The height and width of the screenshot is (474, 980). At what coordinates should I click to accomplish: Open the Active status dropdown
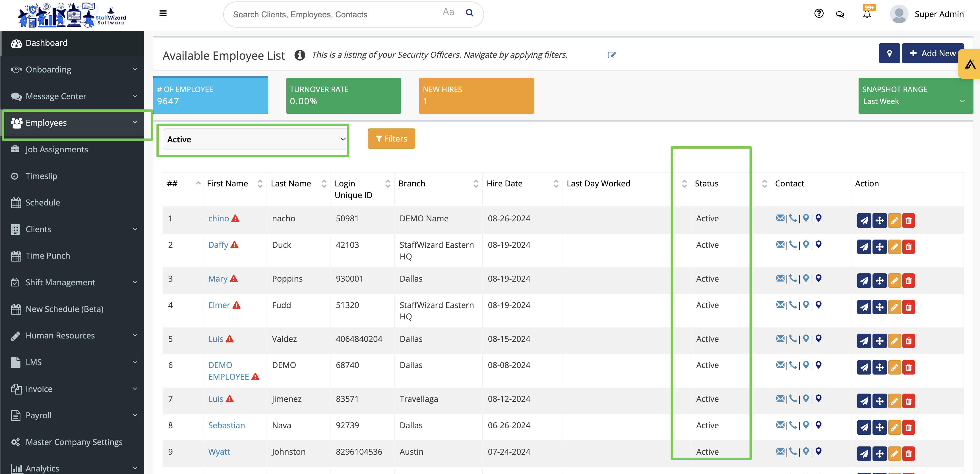click(x=255, y=139)
